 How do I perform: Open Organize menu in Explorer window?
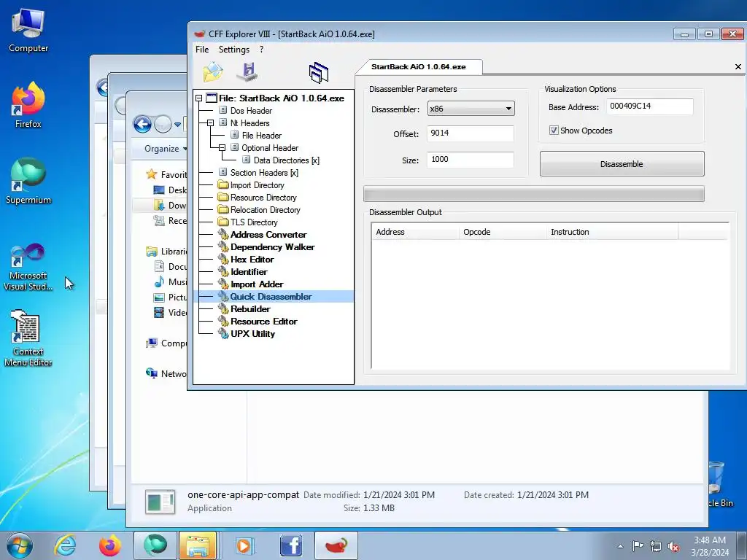(165, 149)
